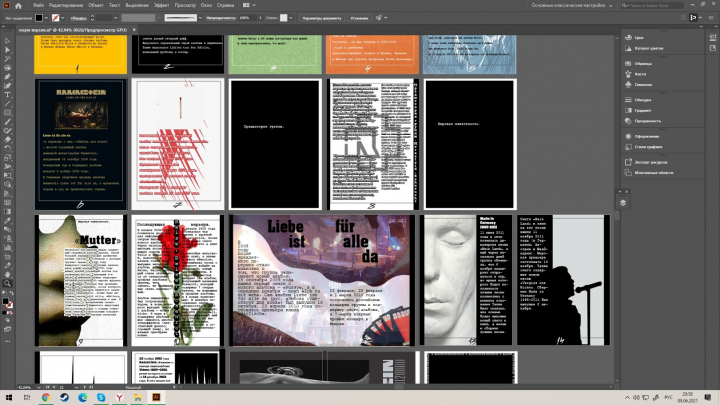Select the Lasso tool
Viewport: 720px width, 405px height.
pos(7,68)
